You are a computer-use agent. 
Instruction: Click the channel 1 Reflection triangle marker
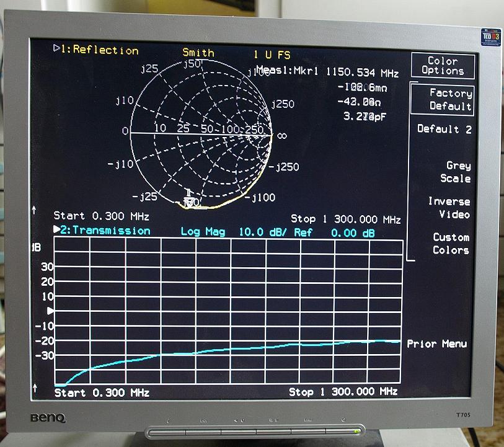pyautogui.click(x=56, y=49)
